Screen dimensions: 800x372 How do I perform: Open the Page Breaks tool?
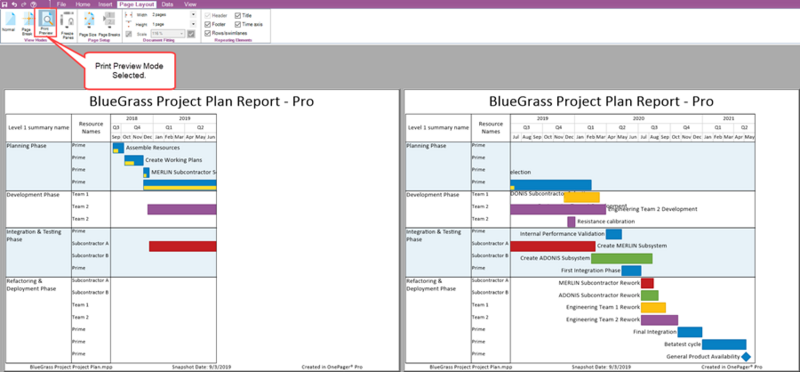pos(109,23)
